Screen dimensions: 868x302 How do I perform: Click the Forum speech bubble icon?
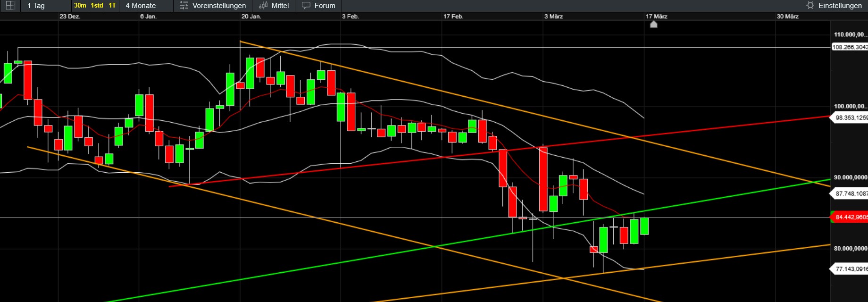tap(306, 6)
